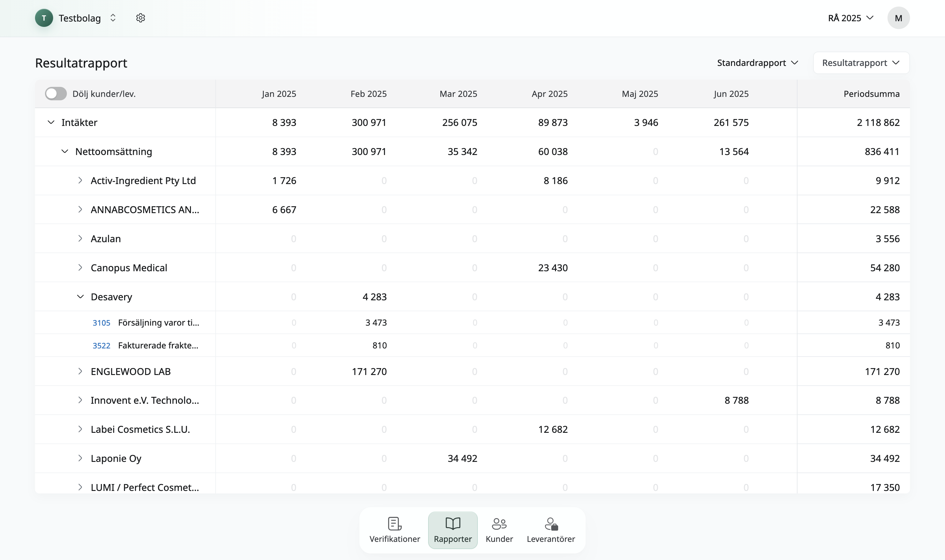Click Labei Cosmetics Apr value 12 682

coord(553,429)
